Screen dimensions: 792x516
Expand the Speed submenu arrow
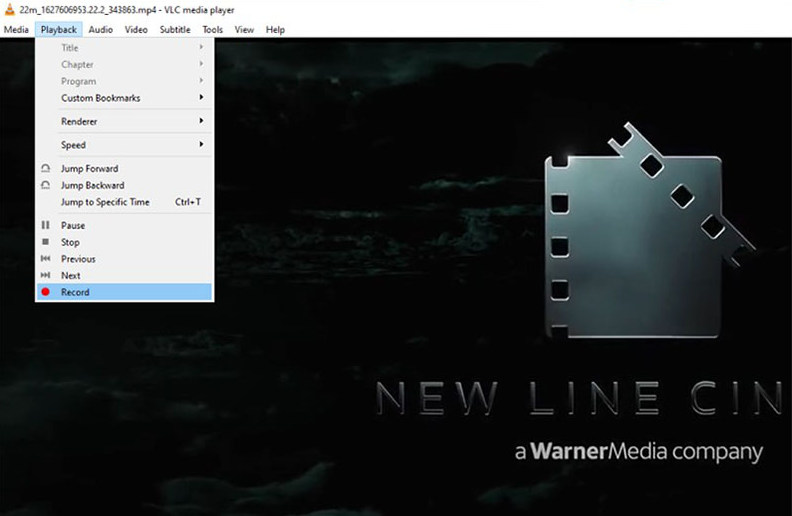[201, 144]
